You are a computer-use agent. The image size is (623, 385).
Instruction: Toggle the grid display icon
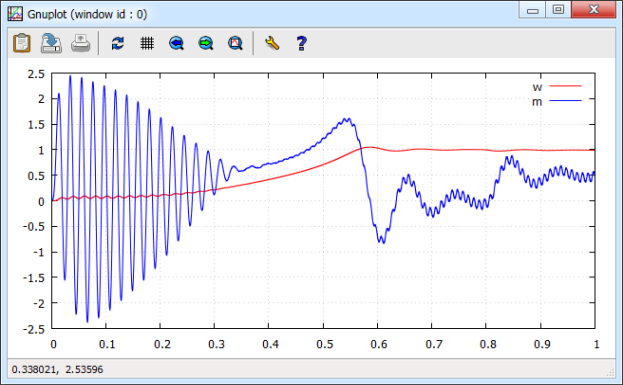click(x=147, y=43)
